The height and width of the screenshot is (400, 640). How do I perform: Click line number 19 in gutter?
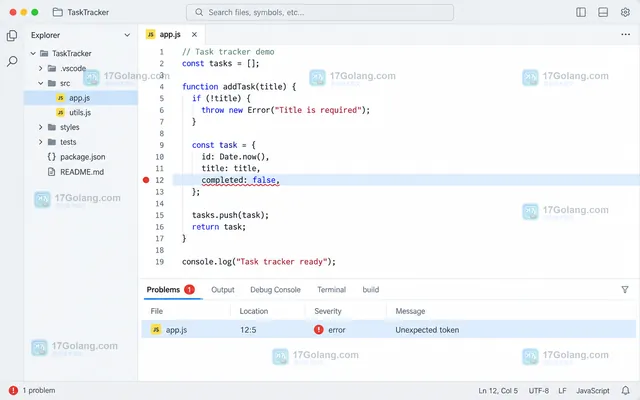click(x=160, y=262)
